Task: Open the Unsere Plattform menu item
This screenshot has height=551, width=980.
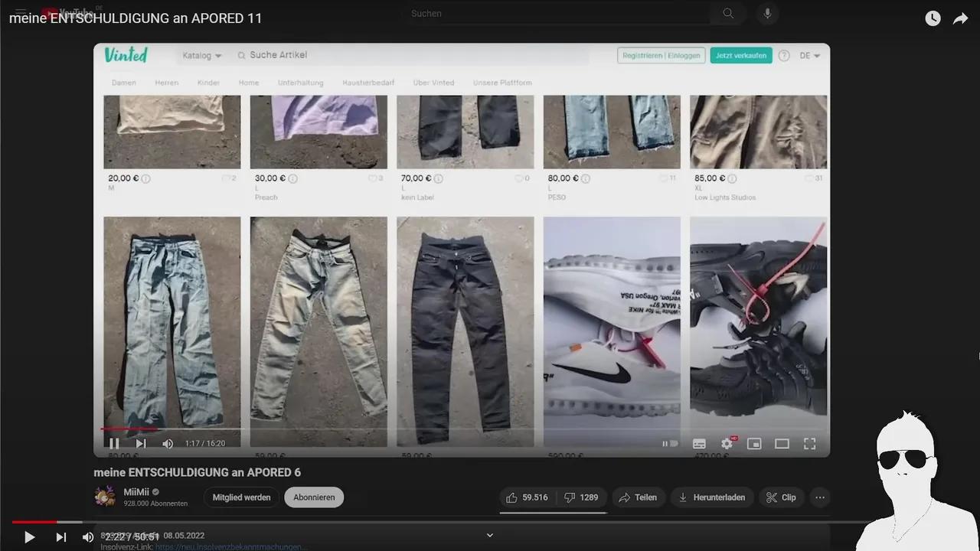Action: pyautogui.click(x=502, y=83)
